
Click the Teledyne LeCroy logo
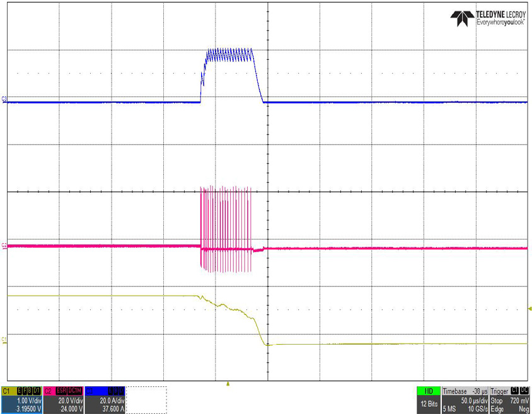[488, 18]
